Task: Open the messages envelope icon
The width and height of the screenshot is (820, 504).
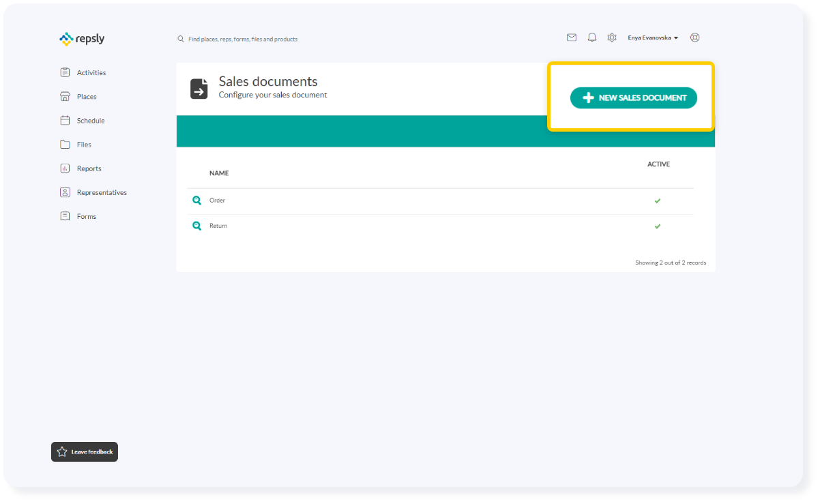Action: coord(572,38)
